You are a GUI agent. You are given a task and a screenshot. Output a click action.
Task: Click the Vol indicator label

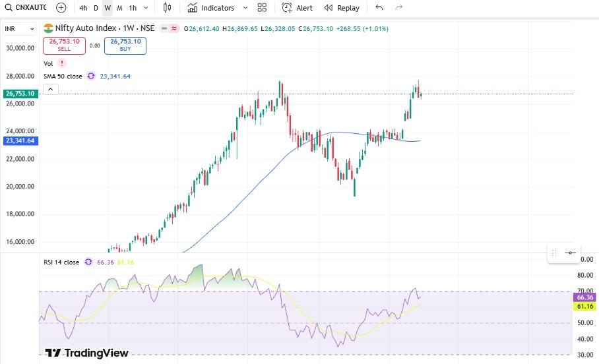pos(48,64)
